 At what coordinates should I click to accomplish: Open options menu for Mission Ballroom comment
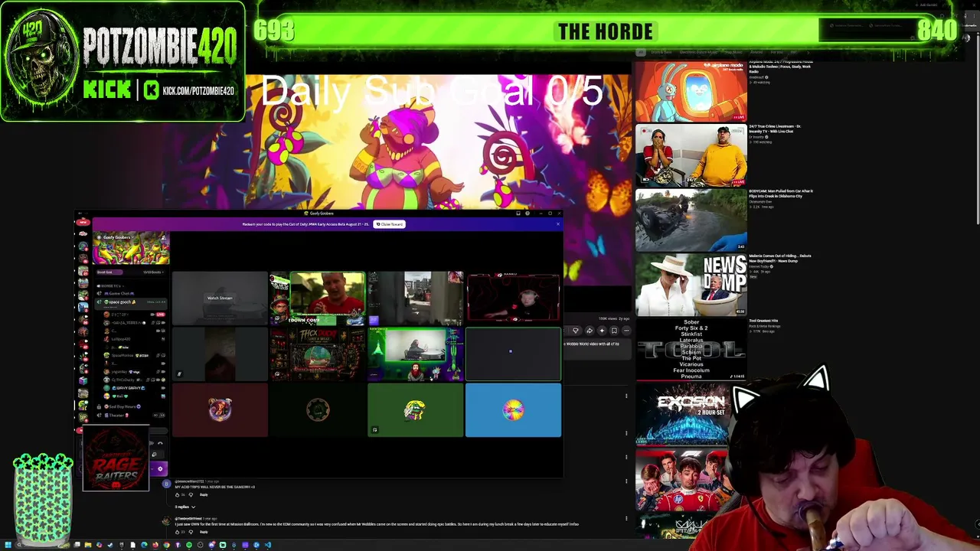tap(626, 519)
